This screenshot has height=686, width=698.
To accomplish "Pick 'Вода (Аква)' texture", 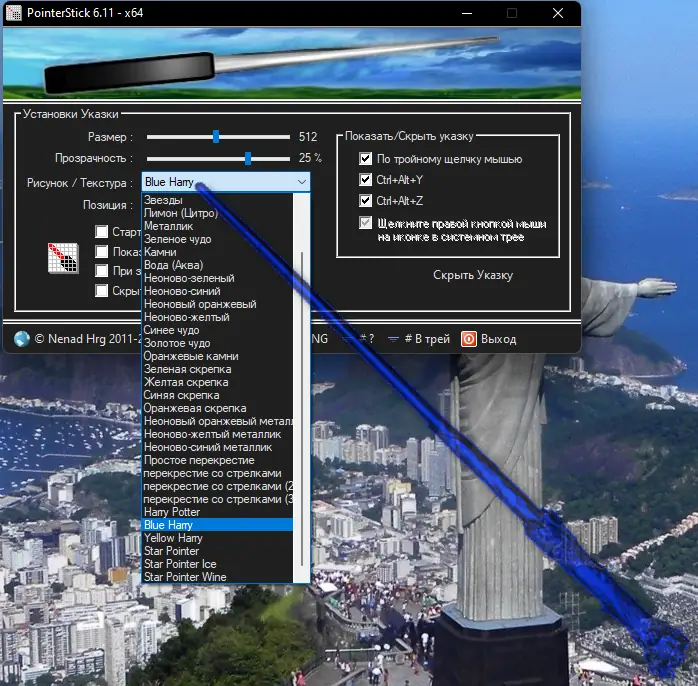I will (218, 265).
